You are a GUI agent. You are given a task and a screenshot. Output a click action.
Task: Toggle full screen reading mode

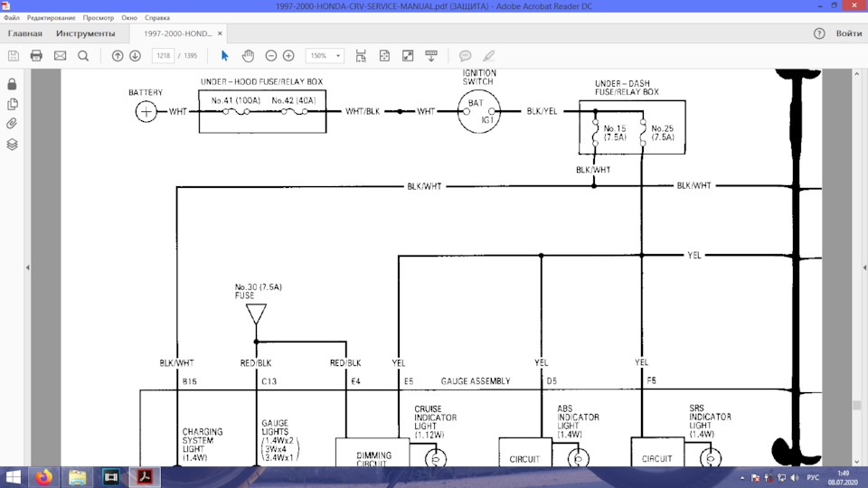pos(408,55)
